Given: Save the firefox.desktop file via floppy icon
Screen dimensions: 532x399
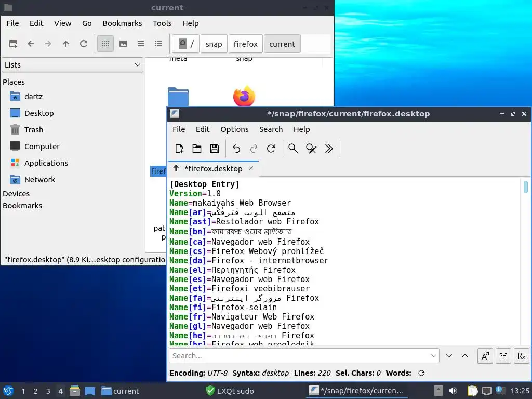Looking at the screenshot, I should coord(215,149).
